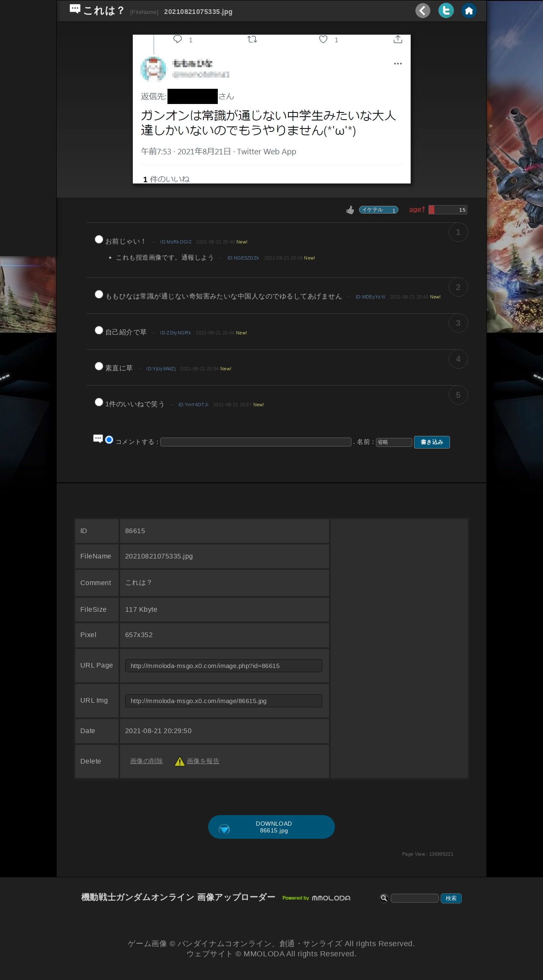Click the speech bubble icon beside これは？ title
Image resolution: width=543 pixels, height=980 pixels.
coord(75,9)
